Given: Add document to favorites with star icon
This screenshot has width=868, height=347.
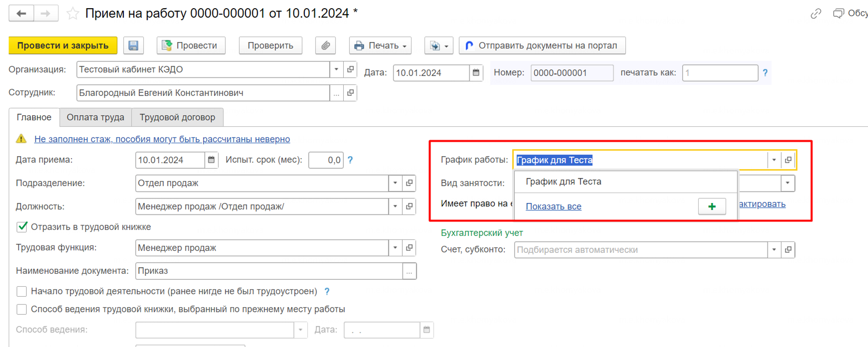Looking at the screenshot, I should tap(72, 14).
